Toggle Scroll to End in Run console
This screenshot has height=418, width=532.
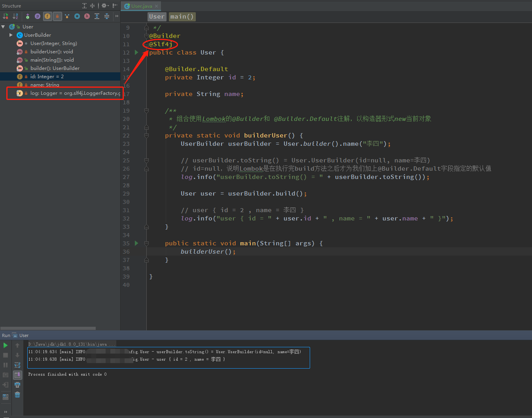tap(17, 375)
